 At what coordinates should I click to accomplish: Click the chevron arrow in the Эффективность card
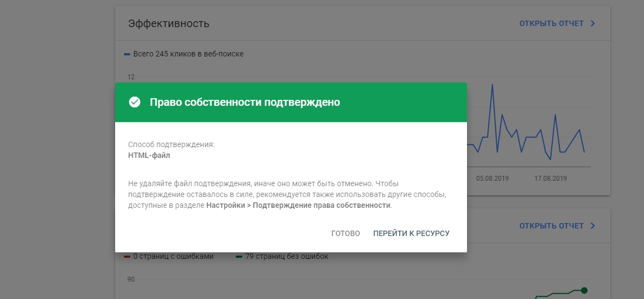click(x=592, y=24)
